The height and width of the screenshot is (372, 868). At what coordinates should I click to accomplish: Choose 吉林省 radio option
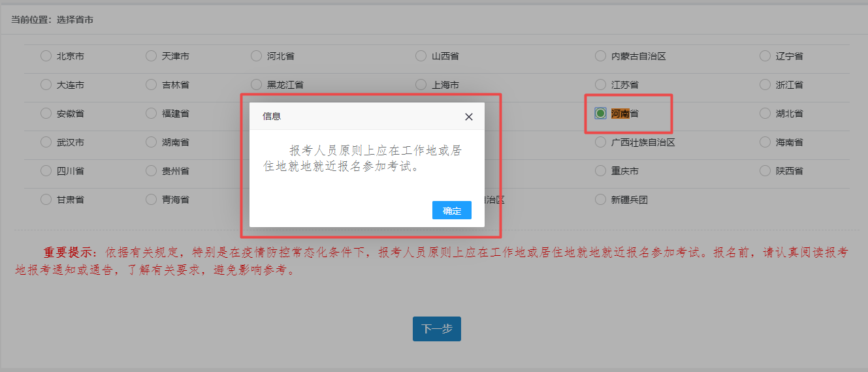(x=151, y=85)
